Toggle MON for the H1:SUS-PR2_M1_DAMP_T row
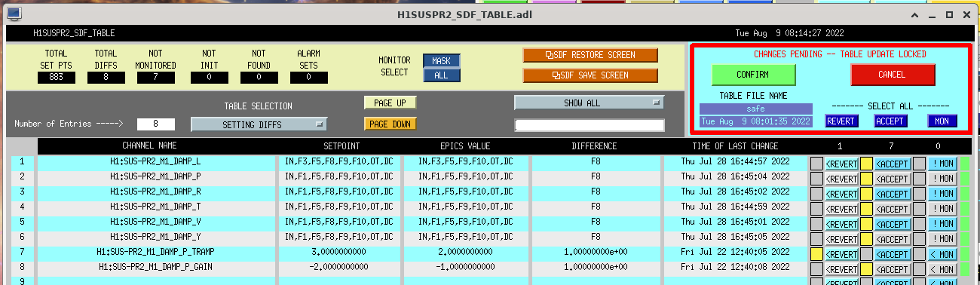The height and width of the screenshot is (285, 980). point(942,209)
